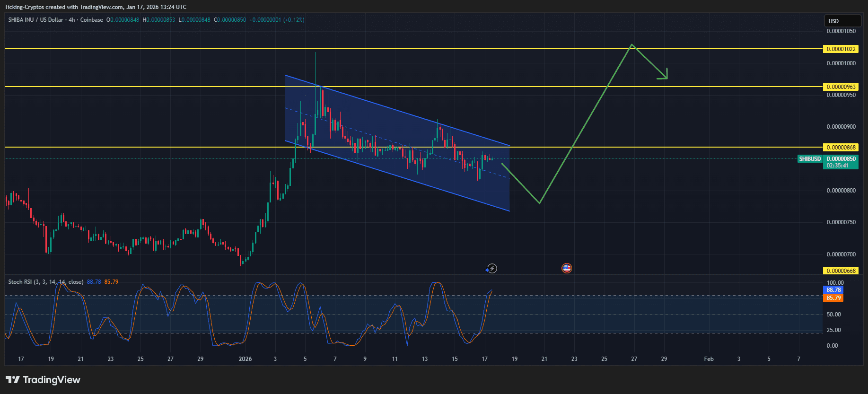Click the current price 0.00000850 label
Image resolution: width=868 pixels, height=394 pixels.
(841, 159)
